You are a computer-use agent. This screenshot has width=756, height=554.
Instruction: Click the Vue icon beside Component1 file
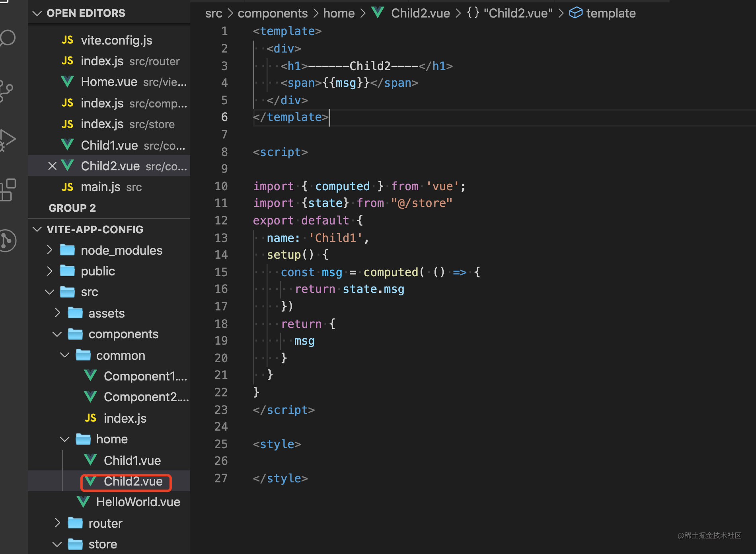(x=91, y=376)
